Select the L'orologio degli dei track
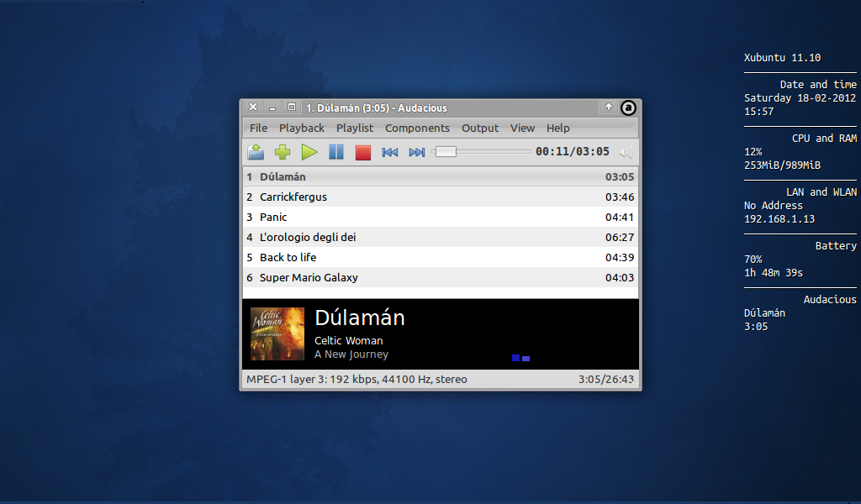 (x=441, y=238)
